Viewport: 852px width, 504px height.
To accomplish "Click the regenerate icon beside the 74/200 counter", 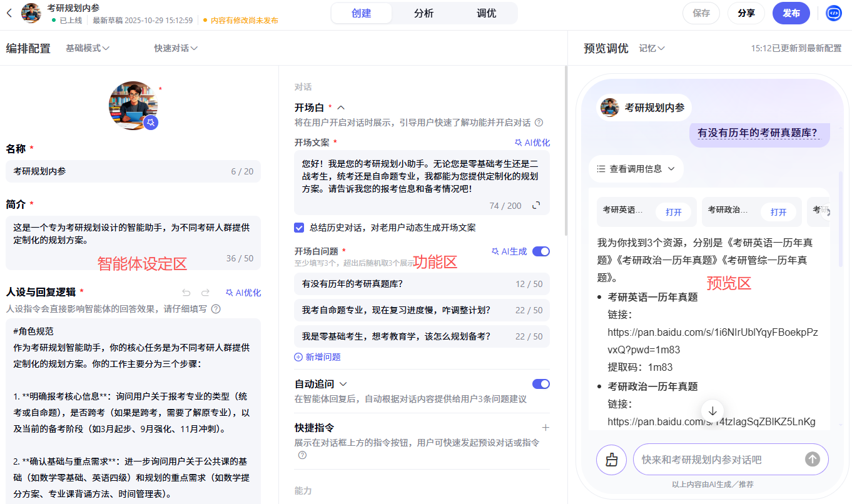I will point(536,205).
